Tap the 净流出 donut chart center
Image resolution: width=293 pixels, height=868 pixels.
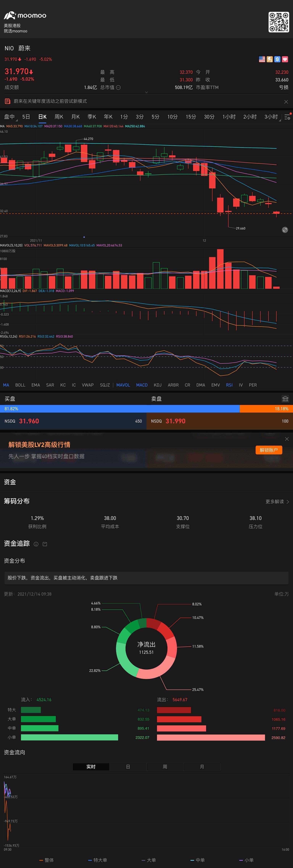pos(146,648)
